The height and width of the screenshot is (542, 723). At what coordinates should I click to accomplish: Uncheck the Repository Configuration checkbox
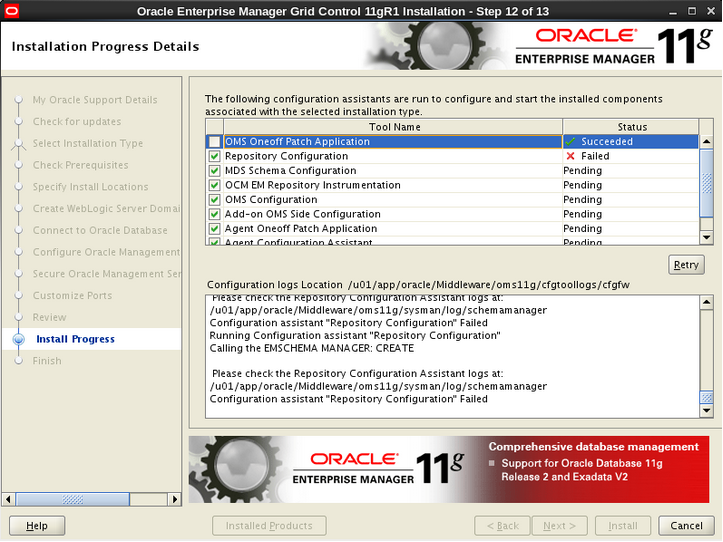click(x=214, y=156)
